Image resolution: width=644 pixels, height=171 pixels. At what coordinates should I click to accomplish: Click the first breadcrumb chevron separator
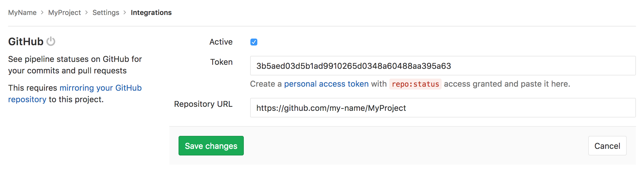tap(42, 12)
